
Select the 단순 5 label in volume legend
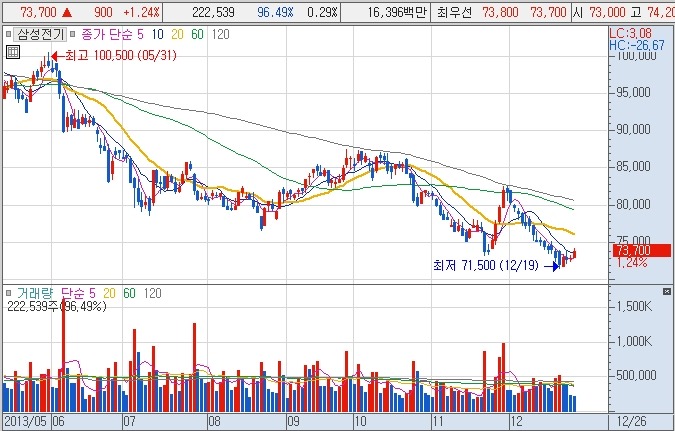pyautogui.click(x=78, y=294)
